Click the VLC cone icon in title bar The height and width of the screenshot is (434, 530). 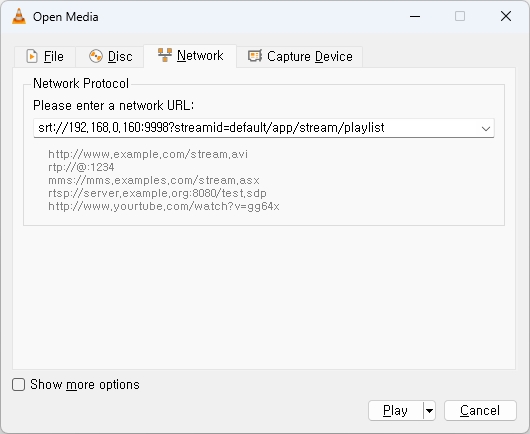(19, 17)
